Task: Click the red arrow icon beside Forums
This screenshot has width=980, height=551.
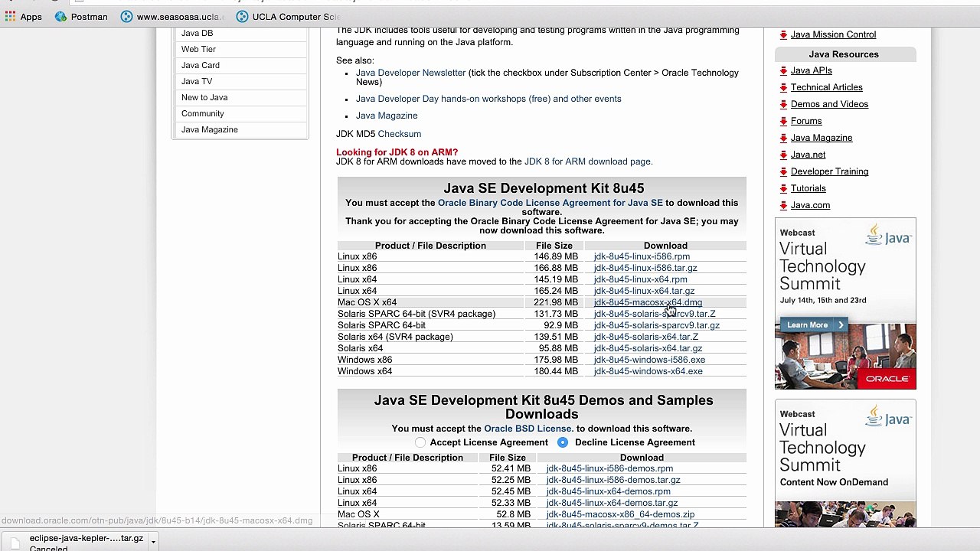Action: tap(783, 122)
